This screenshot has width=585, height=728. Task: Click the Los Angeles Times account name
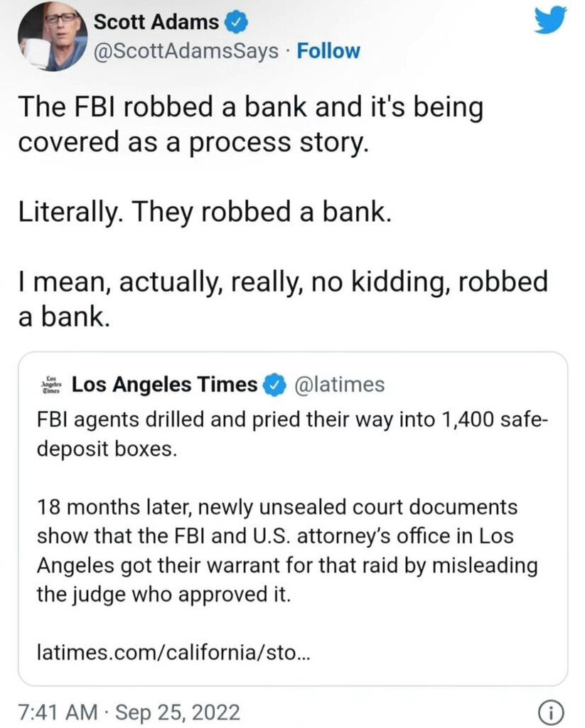click(x=165, y=385)
